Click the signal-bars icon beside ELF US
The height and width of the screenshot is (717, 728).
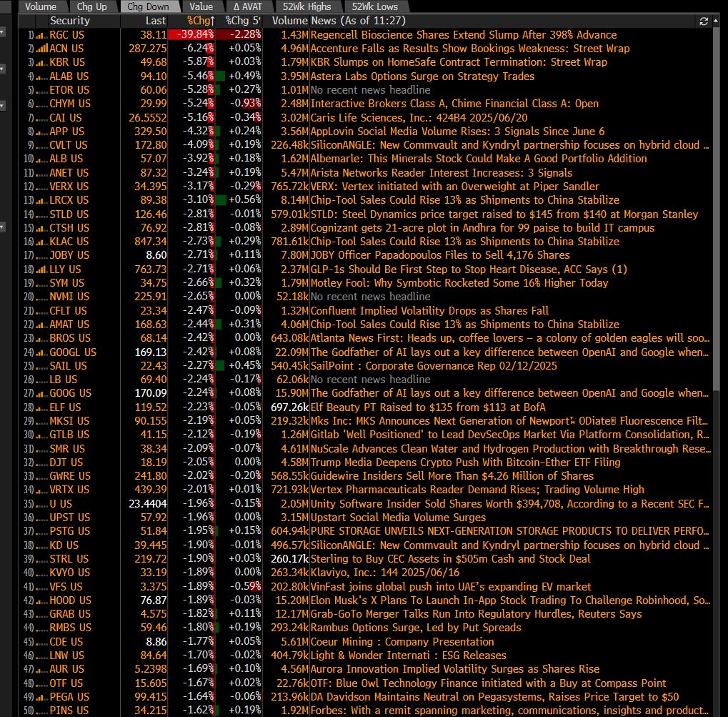[x=41, y=407]
